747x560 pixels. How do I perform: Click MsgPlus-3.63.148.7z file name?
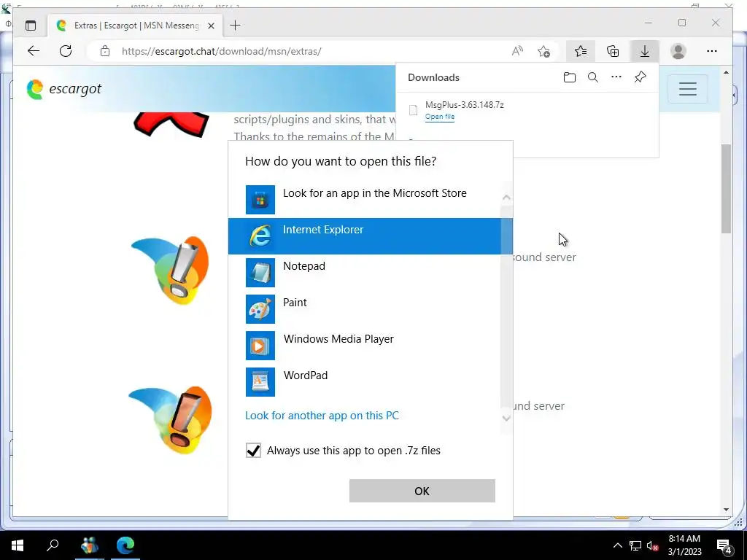pos(465,105)
